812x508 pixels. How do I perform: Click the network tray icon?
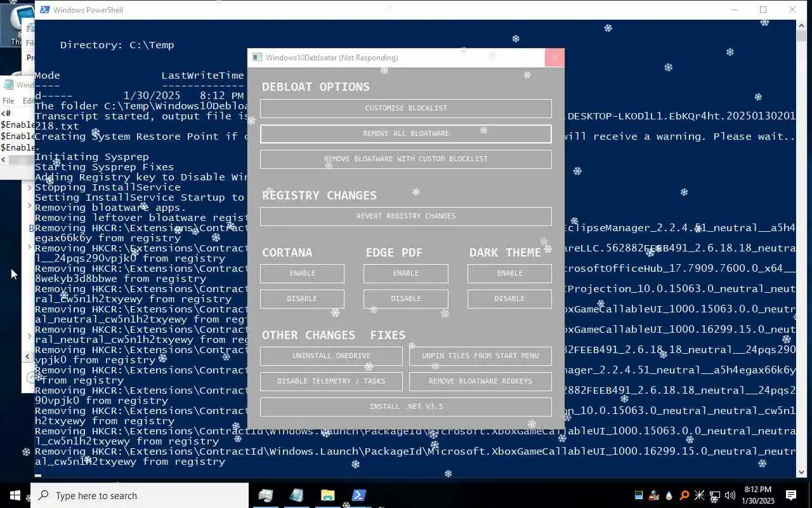pyautogui.click(x=714, y=495)
